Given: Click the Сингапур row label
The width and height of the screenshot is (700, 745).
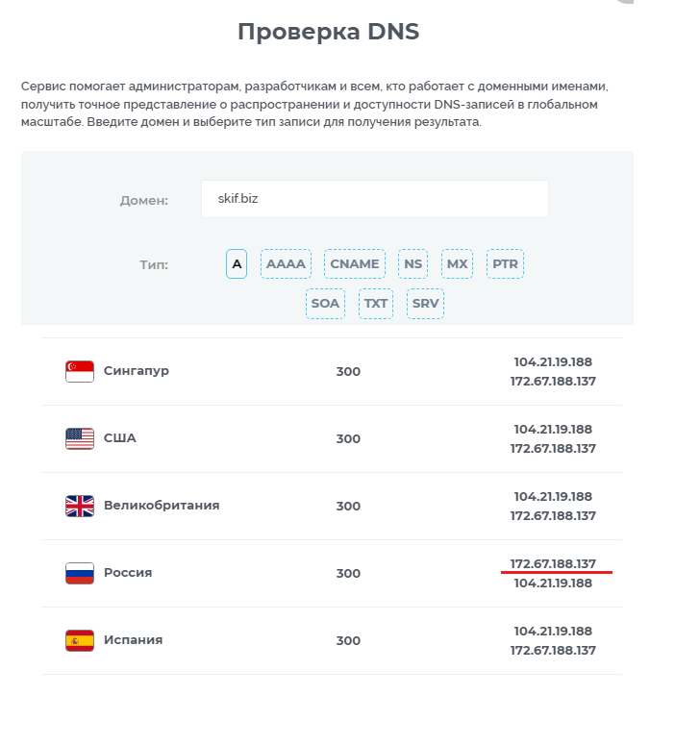Looking at the screenshot, I should [137, 371].
